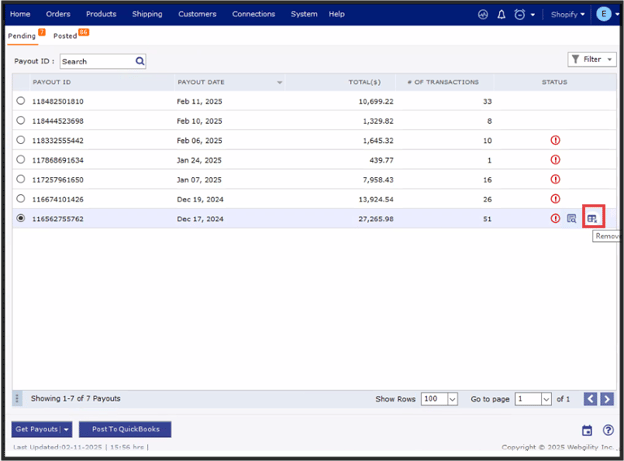
Task: Open the Connections menu
Action: [x=253, y=14]
